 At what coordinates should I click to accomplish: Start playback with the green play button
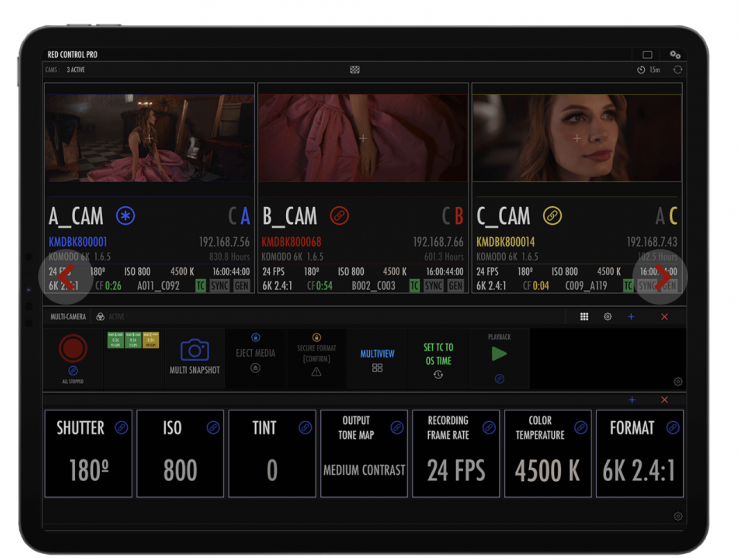tap(499, 354)
